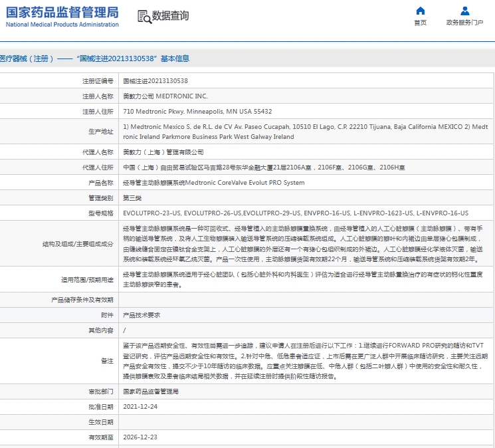The height and width of the screenshot is (448, 495).
Task: Select address 710 Medtronic Pkwy. Minneapolis
Action: [x=197, y=111]
